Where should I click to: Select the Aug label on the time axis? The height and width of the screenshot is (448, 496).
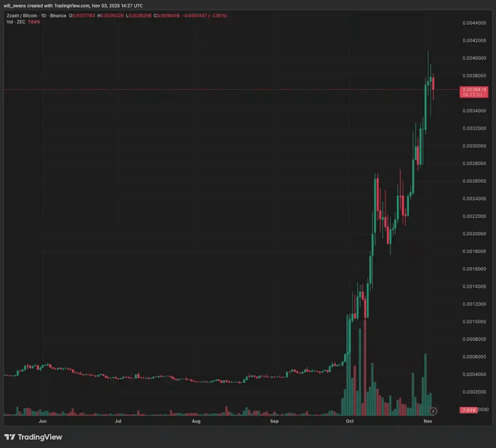(196, 421)
